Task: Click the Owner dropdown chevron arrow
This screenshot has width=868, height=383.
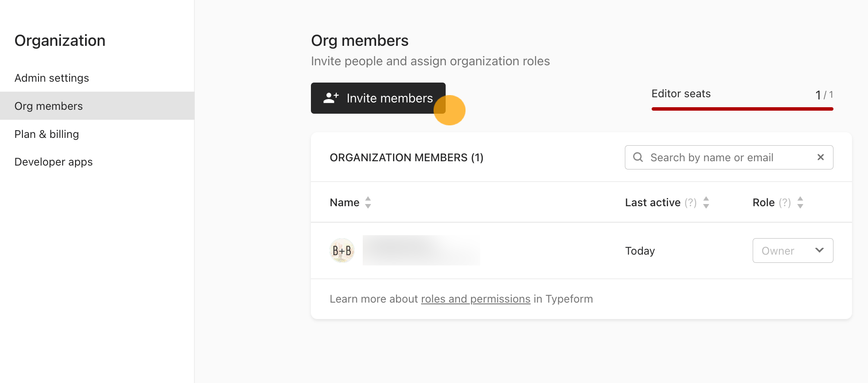Action: (x=819, y=250)
